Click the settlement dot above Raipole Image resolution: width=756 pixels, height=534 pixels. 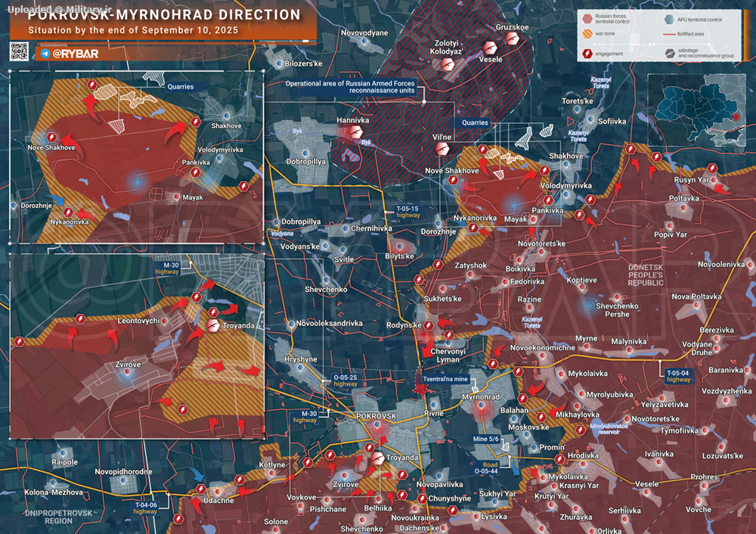(63, 453)
